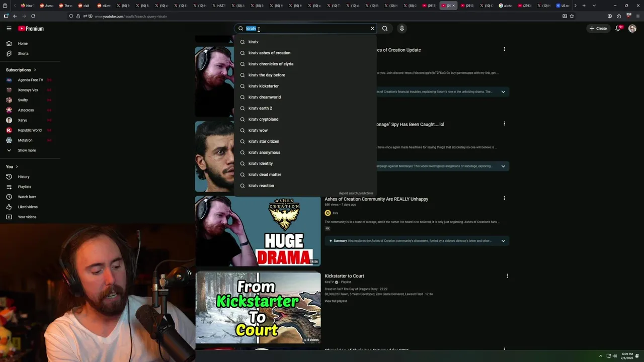Screen dimensions: 644x362
Task: Select the 'kiratv star citizen' suggestion
Action: [305, 141]
